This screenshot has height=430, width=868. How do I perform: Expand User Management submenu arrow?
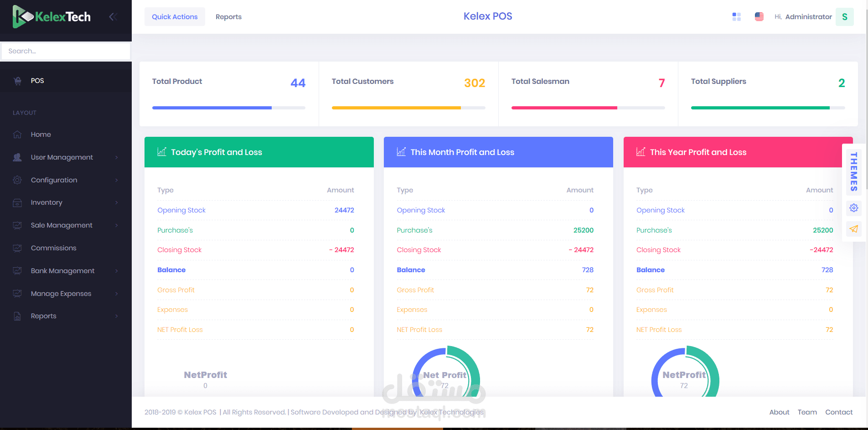pos(117,157)
